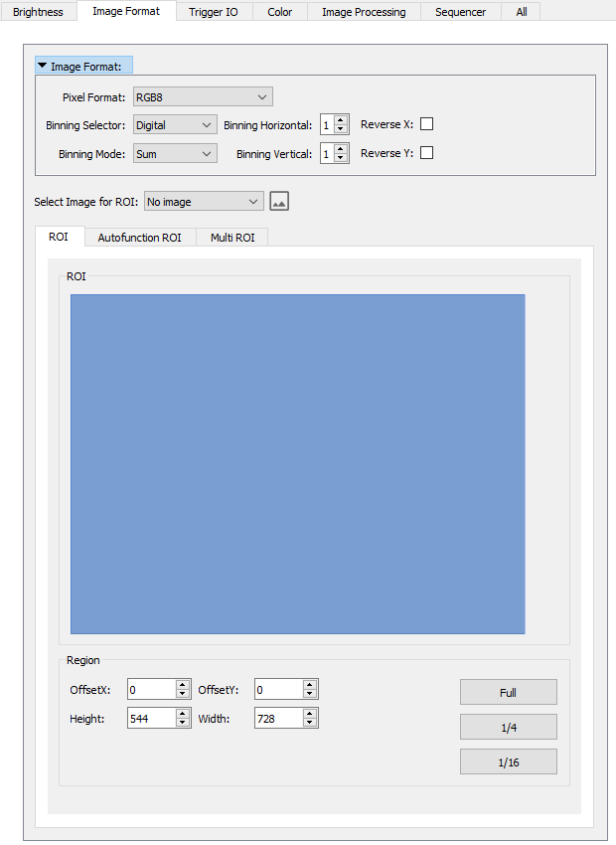Enable the Reverse X checkbox
Viewport: 616px width, 845px height.
(x=427, y=124)
